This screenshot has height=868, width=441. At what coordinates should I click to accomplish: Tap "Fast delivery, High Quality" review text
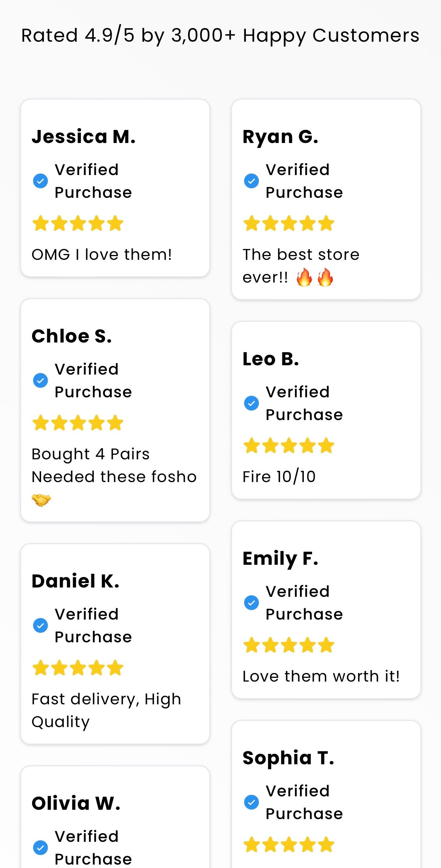click(106, 711)
